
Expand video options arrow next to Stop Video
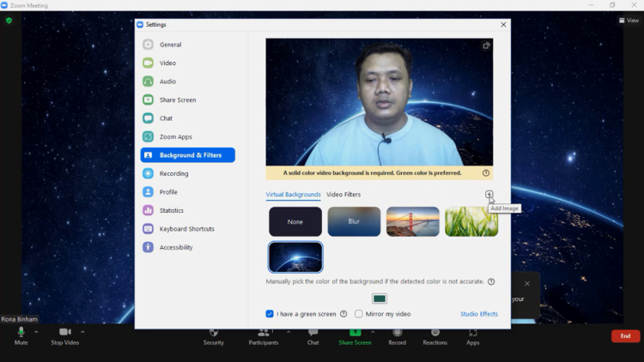(x=82, y=332)
